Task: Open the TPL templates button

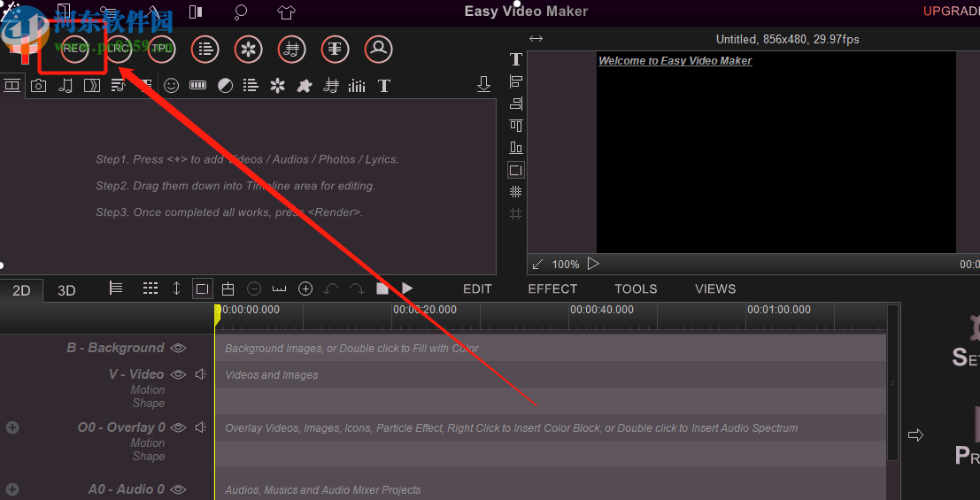Action: pyautogui.click(x=161, y=50)
